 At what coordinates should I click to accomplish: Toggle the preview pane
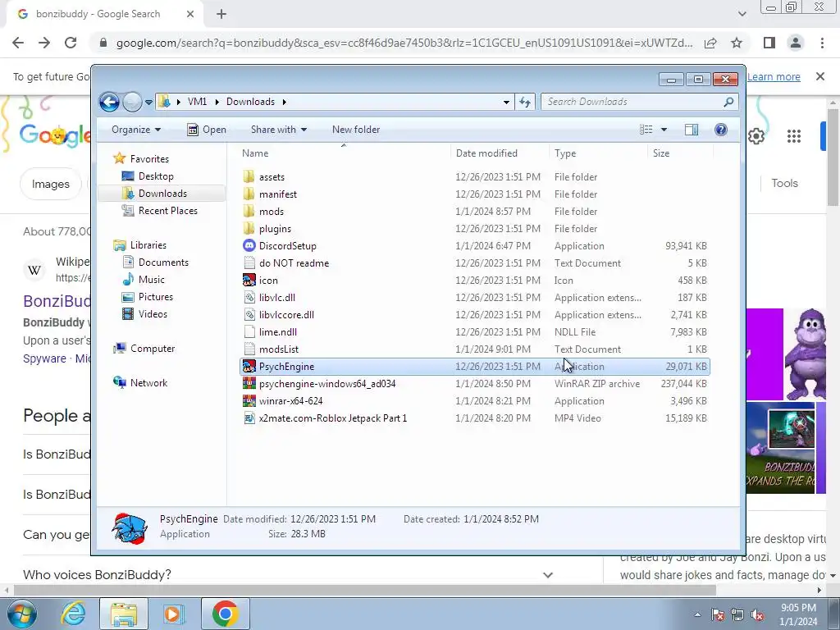(x=691, y=130)
